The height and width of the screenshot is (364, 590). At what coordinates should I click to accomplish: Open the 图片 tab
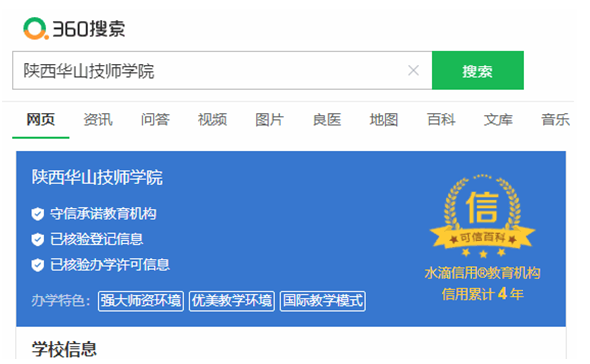[x=269, y=120]
